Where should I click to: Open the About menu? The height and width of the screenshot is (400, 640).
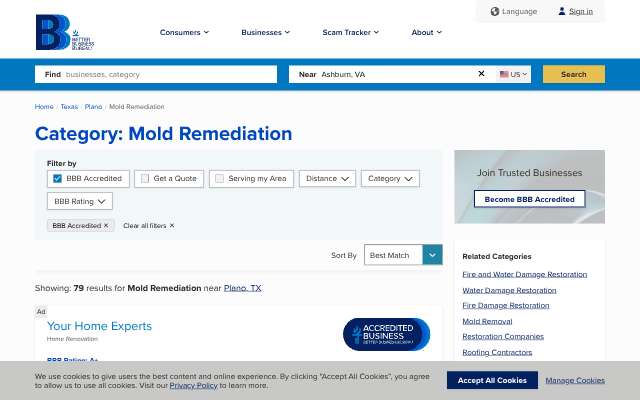coord(427,32)
